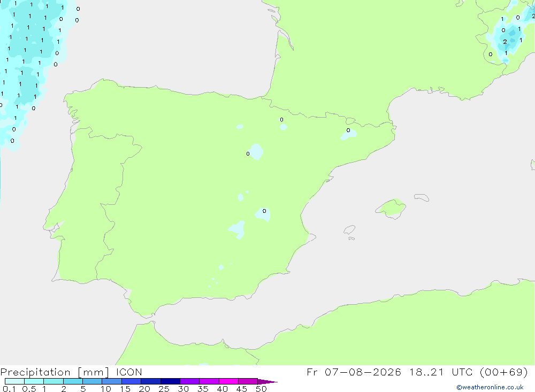Choose the 2–5 mm legend color swatch
This screenshot has width=535, height=392.
tap(73, 381)
